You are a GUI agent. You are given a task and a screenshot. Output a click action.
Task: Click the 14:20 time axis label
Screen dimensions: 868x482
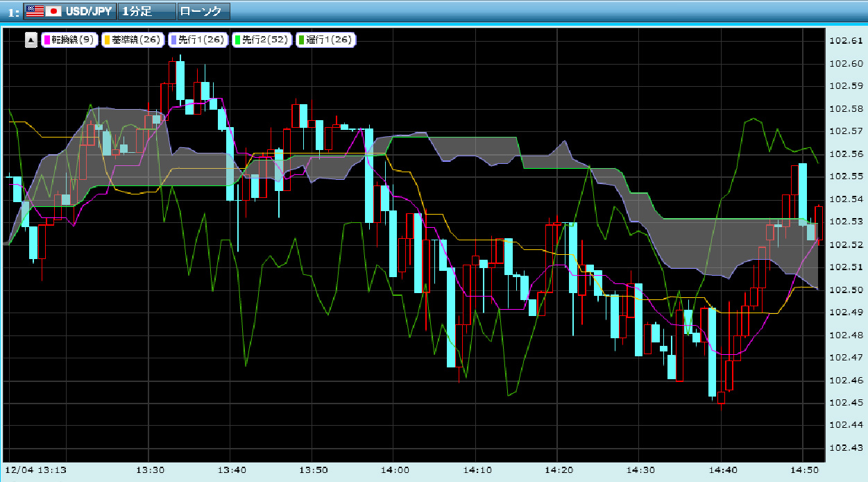click(x=559, y=470)
